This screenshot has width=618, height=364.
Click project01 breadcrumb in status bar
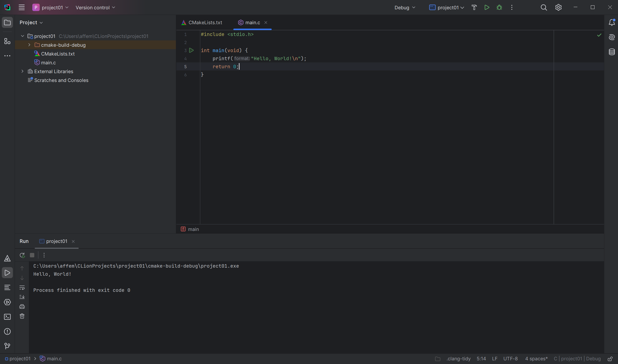coord(18,359)
